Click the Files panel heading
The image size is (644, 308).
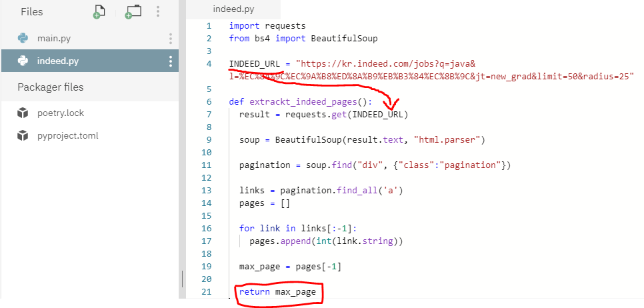pos(31,12)
